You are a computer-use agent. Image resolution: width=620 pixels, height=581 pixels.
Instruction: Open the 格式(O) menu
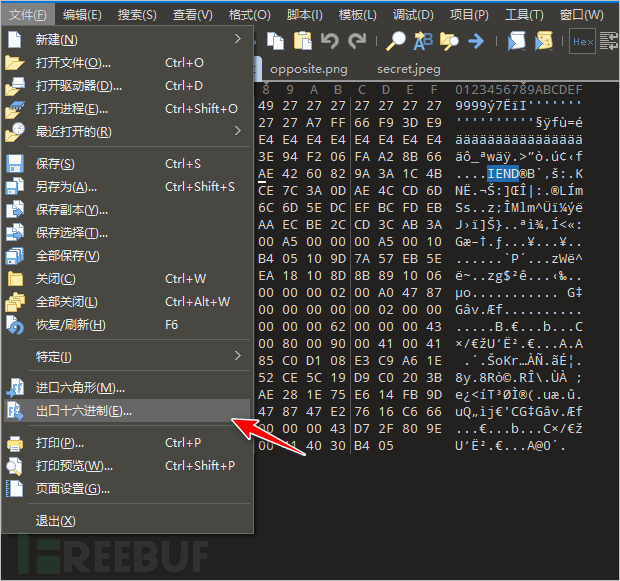250,15
